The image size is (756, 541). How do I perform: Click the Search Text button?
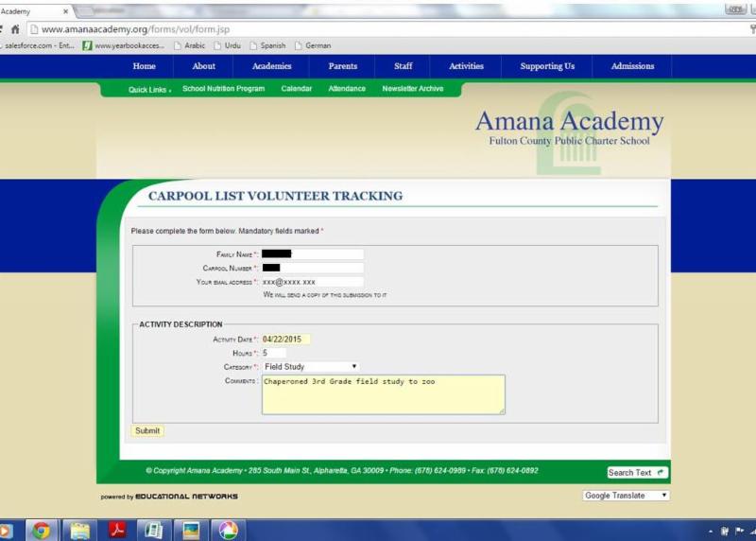[637, 473]
